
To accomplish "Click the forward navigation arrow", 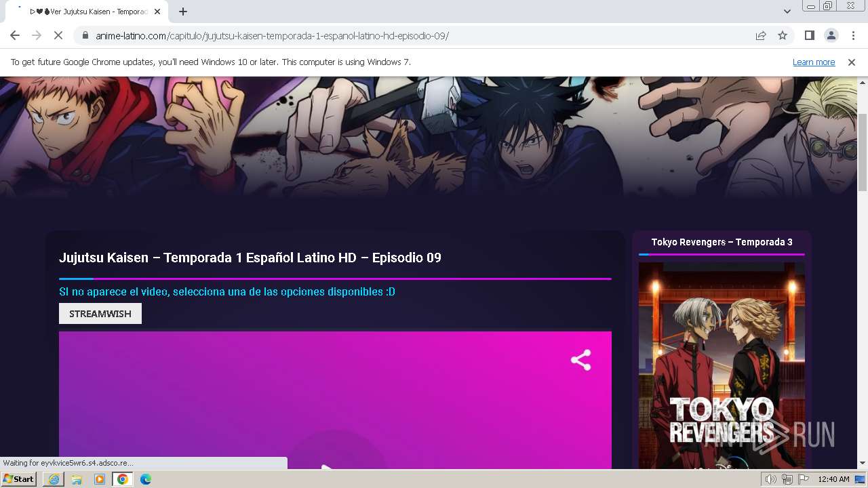I will pyautogui.click(x=37, y=36).
